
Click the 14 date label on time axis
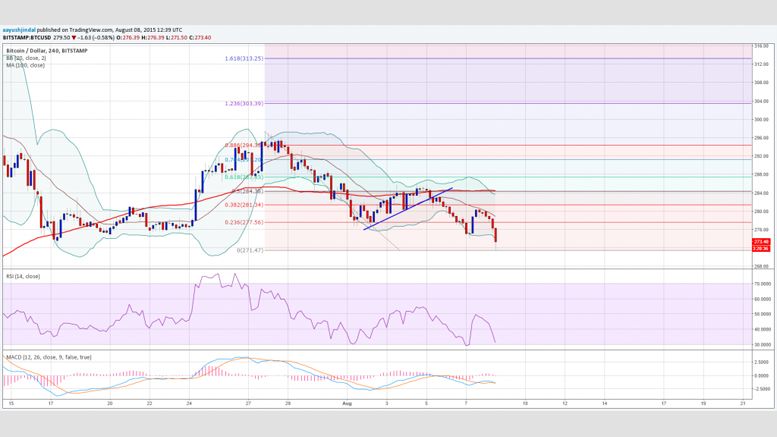click(605, 403)
